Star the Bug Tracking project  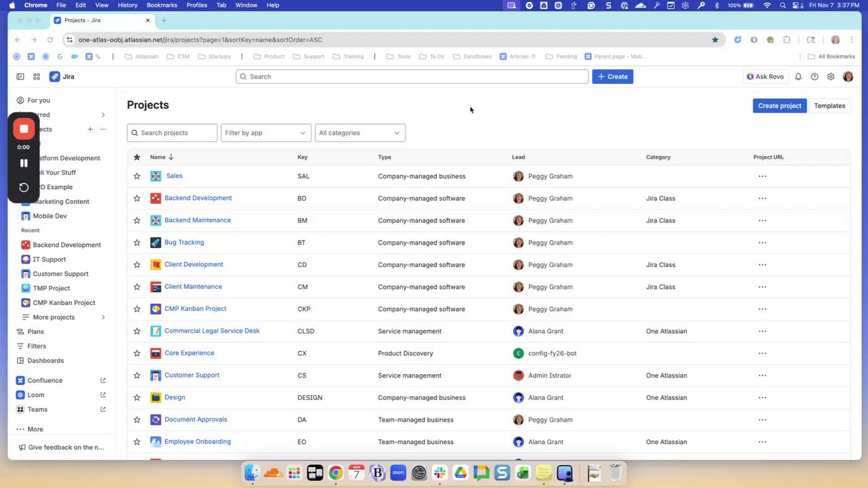click(x=137, y=243)
